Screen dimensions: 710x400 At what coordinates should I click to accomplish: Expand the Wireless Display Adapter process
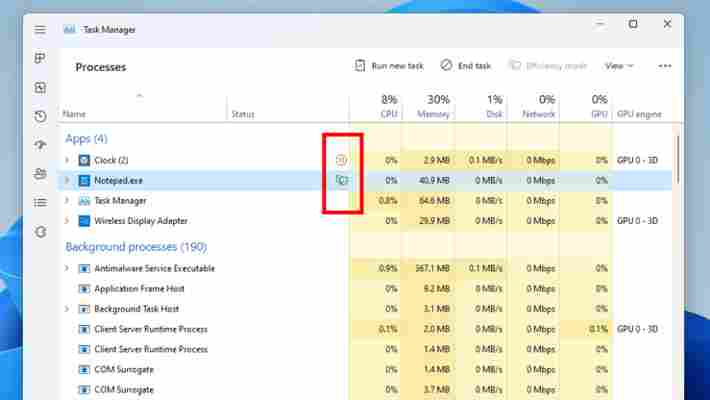pos(67,221)
